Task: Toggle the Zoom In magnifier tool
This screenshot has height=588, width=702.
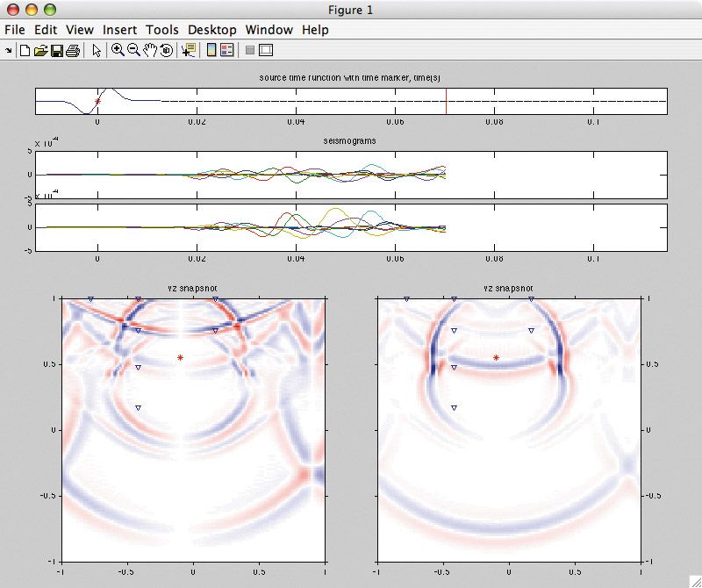Action: coord(118,50)
